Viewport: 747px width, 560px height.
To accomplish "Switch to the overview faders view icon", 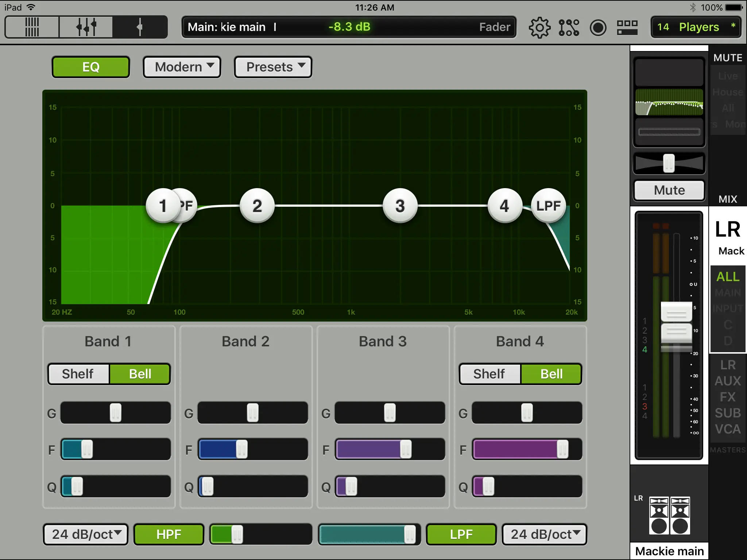I will click(x=32, y=27).
